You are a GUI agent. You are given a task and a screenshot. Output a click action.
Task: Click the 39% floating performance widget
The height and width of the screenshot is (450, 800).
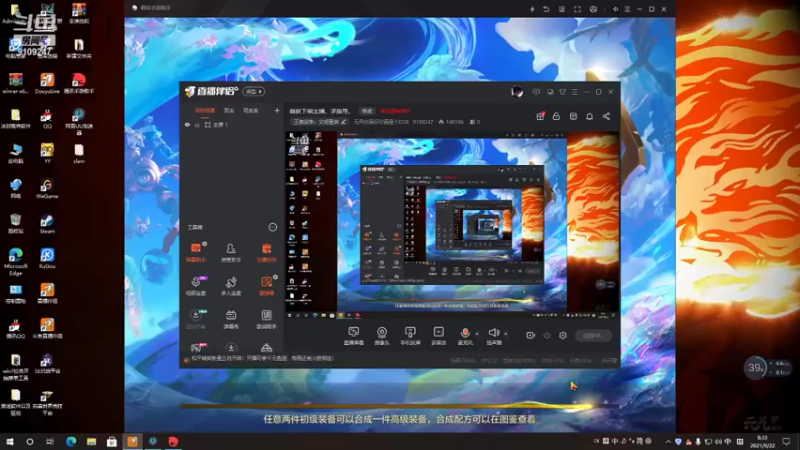click(756, 367)
